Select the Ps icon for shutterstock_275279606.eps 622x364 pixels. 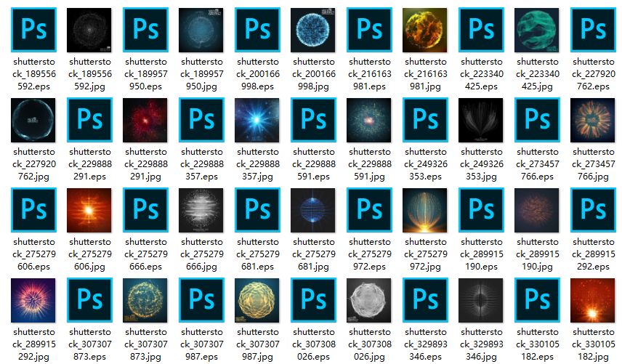coord(33,210)
